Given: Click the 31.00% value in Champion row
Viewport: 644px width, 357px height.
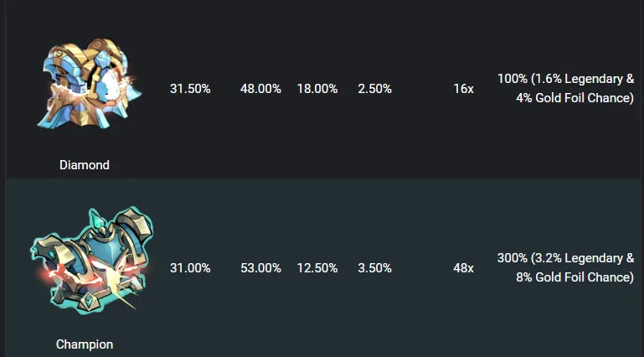Looking at the screenshot, I should pyautogui.click(x=190, y=268).
